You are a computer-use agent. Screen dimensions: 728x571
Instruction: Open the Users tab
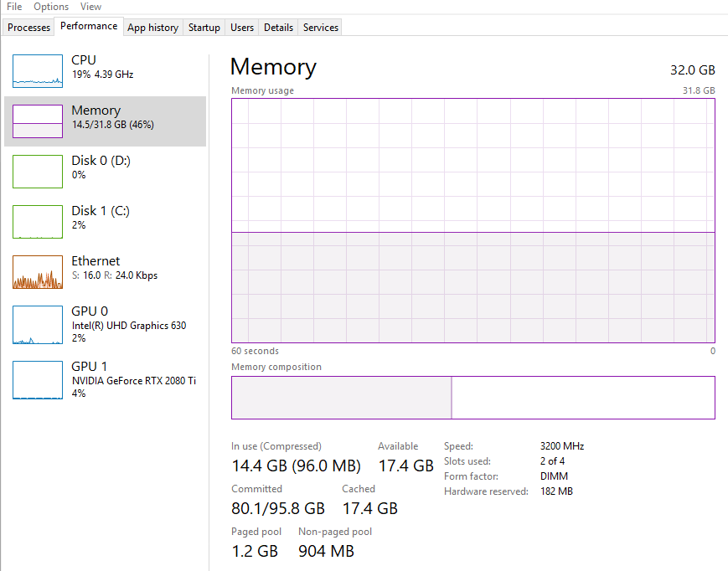(x=241, y=27)
